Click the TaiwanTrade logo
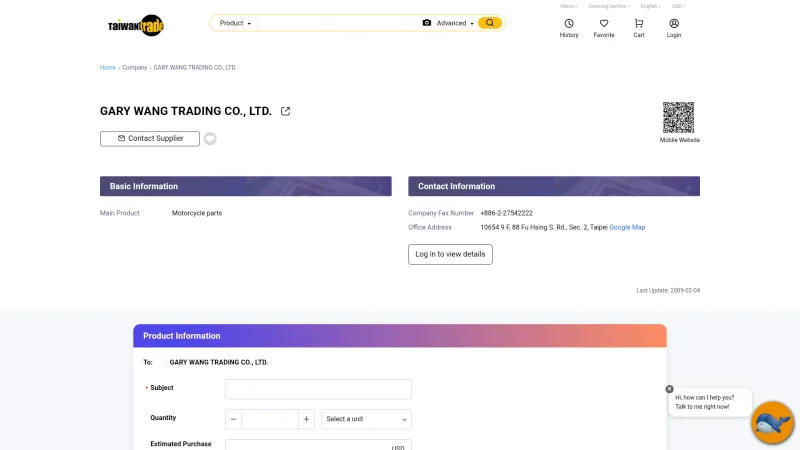800x450 pixels. [x=136, y=25]
